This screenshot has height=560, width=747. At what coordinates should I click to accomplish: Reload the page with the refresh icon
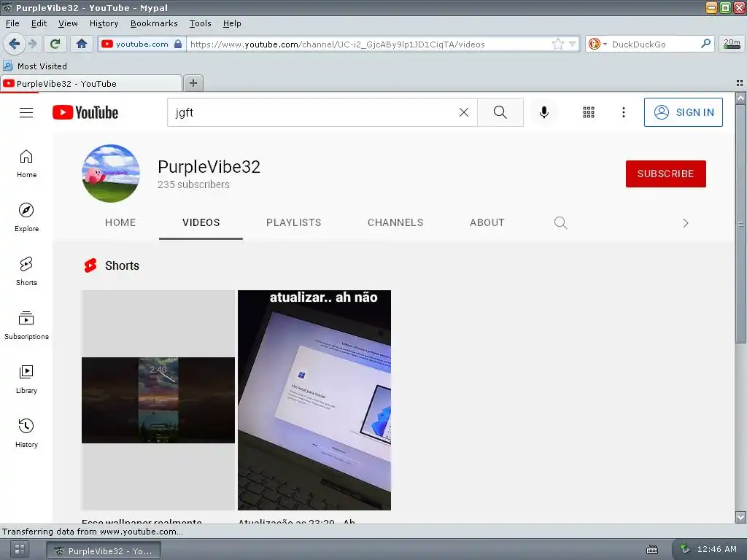tap(55, 44)
